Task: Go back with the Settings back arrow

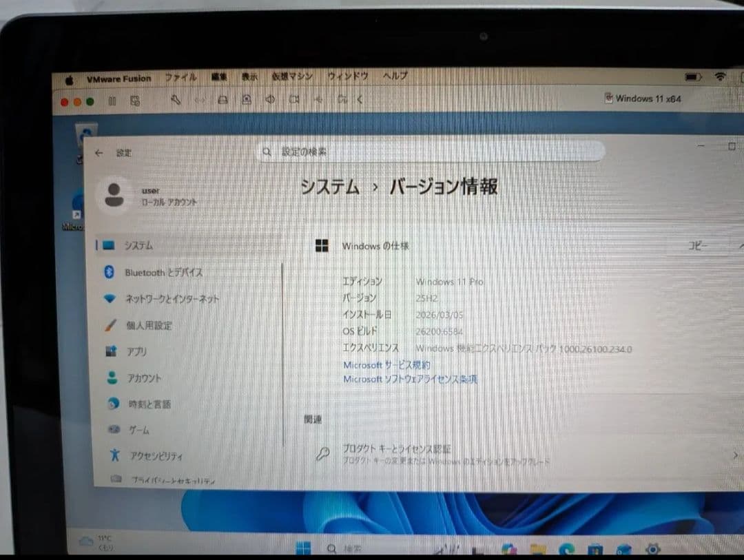Action: (99, 153)
